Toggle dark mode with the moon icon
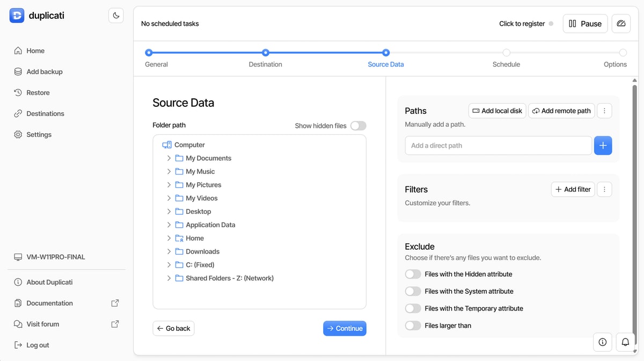The width and height of the screenshot is (644, 361). point(116,15)
